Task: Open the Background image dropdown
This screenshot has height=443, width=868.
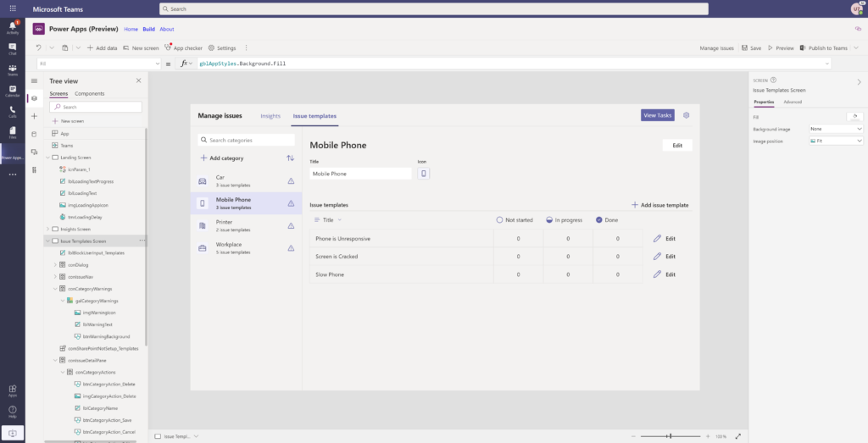Action: coord(835,129)
